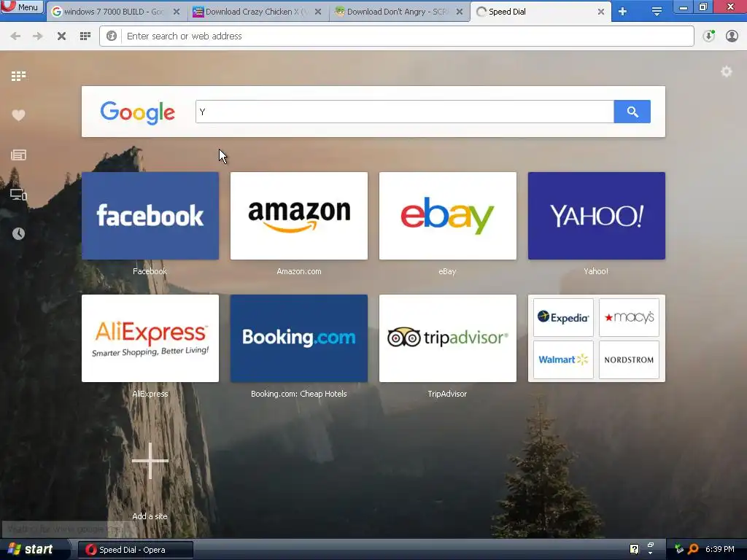Go back with the back arrow
Screen dimensions: 747x560
(x=15, y=36)
